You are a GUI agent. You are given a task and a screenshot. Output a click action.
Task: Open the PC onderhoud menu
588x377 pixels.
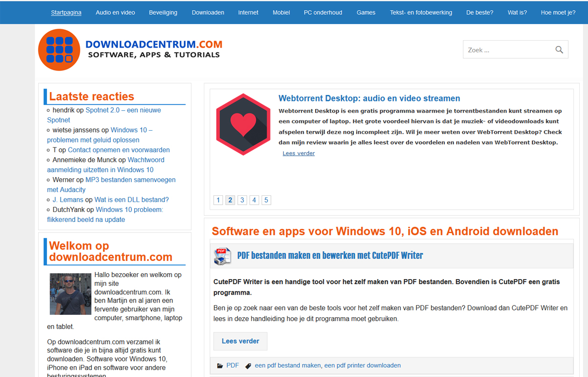[x=323, y=13]
